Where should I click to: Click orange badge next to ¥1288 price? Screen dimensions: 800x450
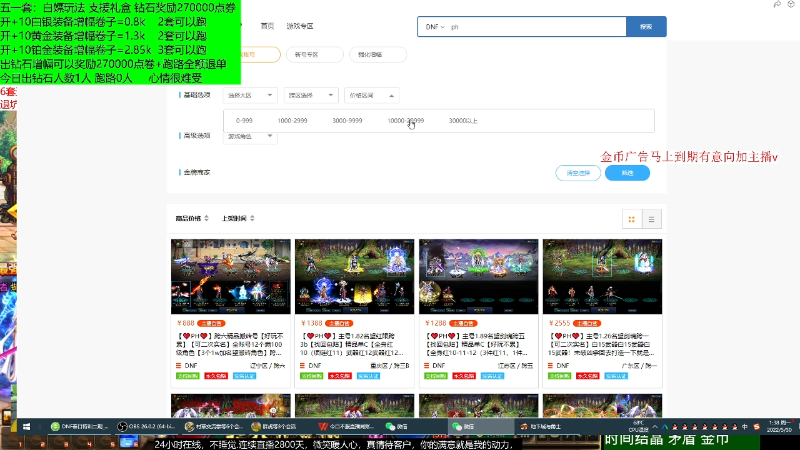point(463,323)
